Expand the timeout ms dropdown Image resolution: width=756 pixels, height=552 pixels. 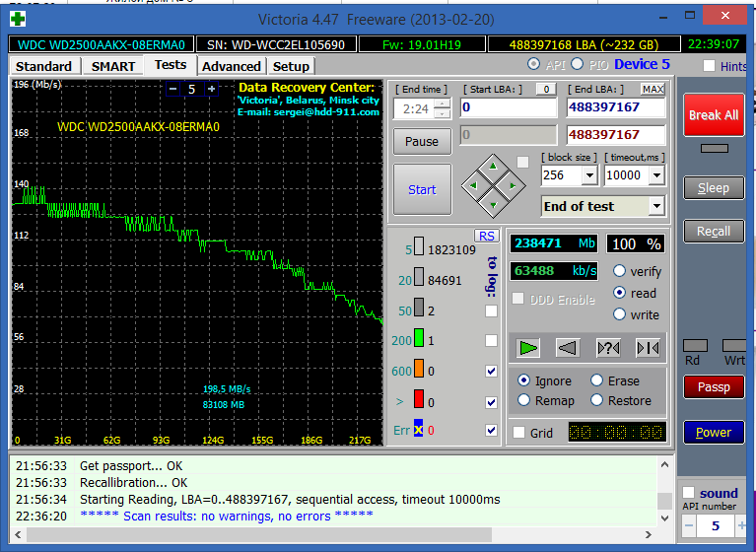(657, 175)
